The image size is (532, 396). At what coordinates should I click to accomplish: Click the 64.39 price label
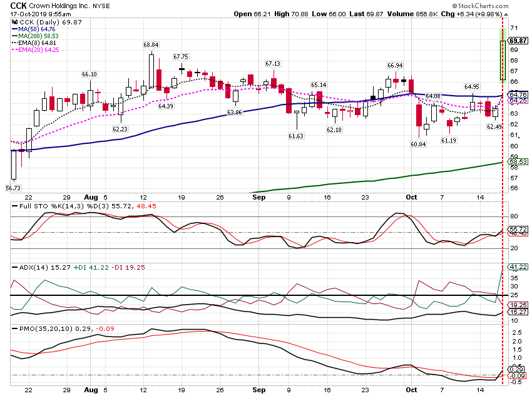point(166,106)
